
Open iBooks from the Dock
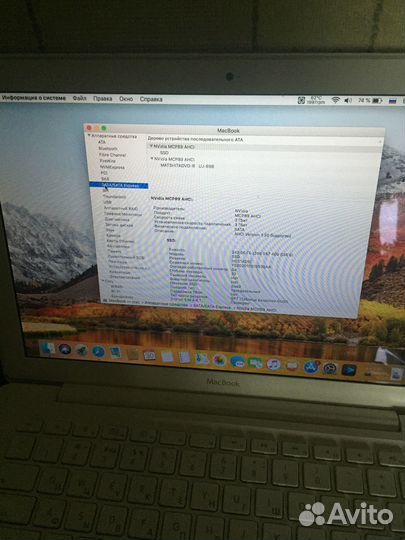[292, 365]
